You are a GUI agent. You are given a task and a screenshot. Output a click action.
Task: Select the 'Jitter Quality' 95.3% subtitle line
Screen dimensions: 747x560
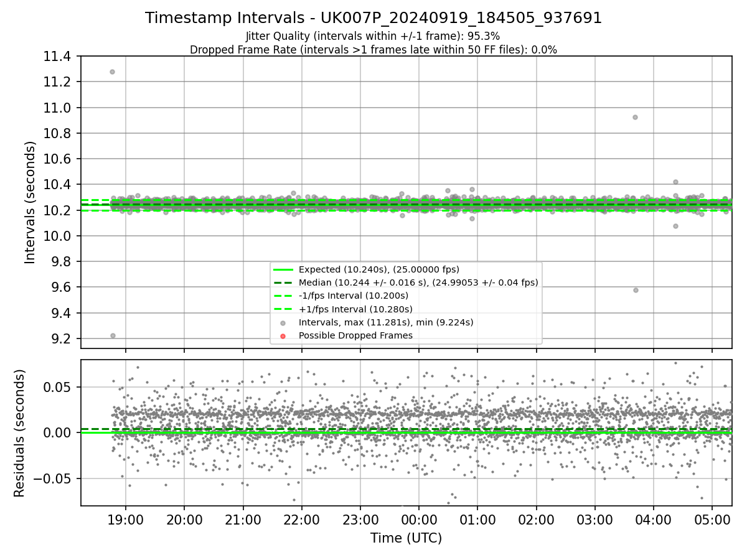[373, 36]
